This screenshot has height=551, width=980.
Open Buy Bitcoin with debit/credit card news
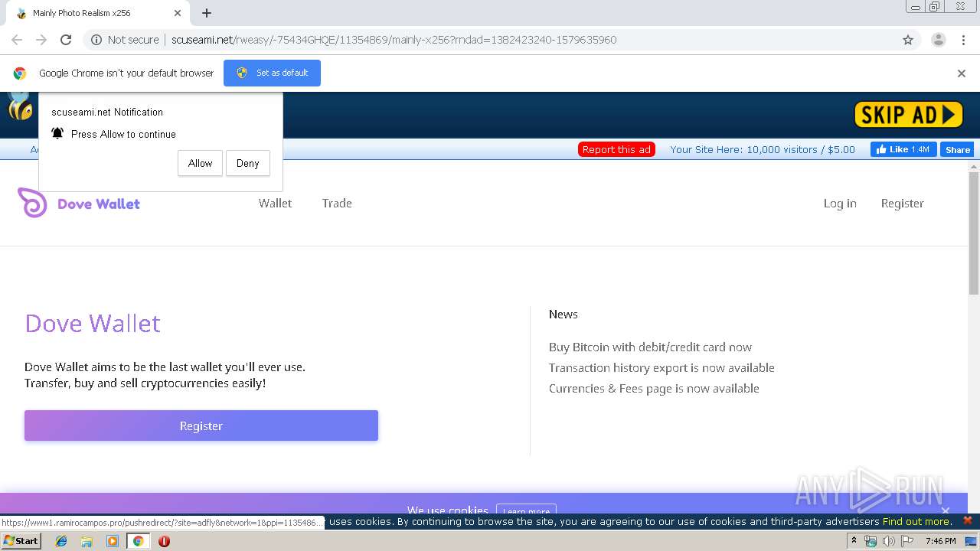point(650,347)
